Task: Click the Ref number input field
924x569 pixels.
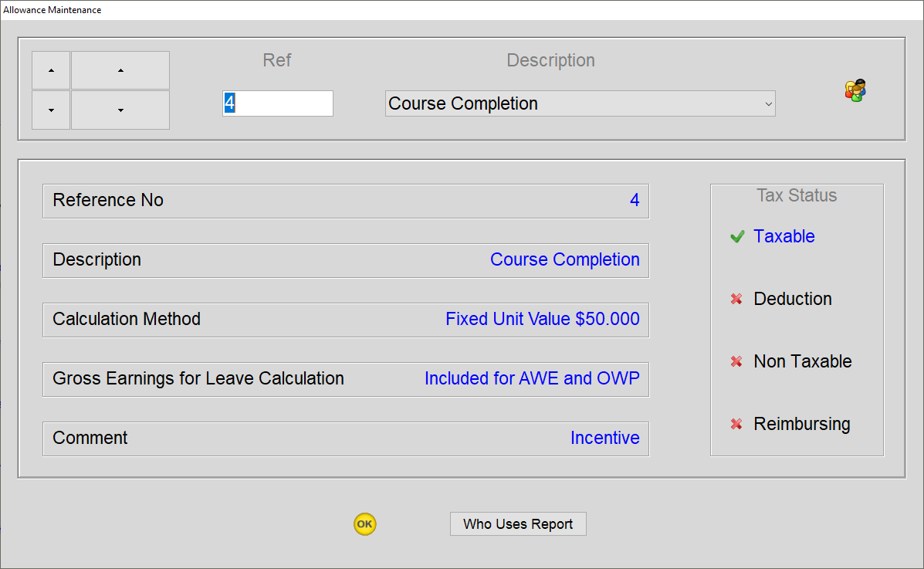Action: (278, 103)
